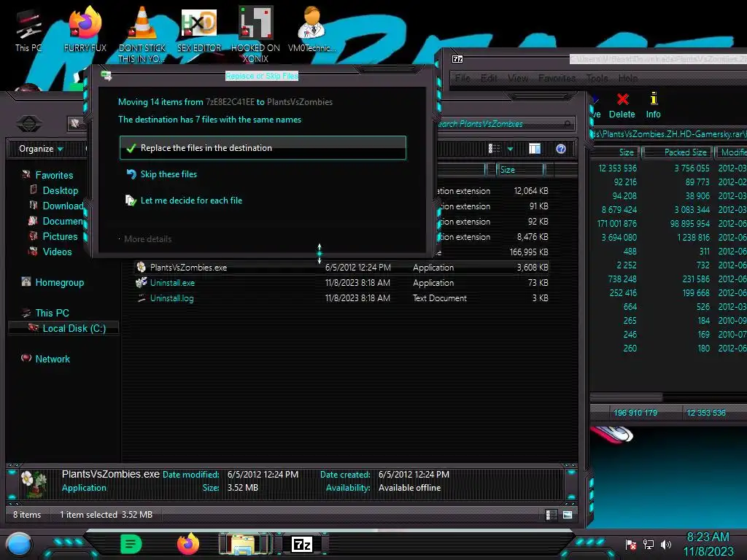Open the Help menu in 7-Zip

[628, 78]
